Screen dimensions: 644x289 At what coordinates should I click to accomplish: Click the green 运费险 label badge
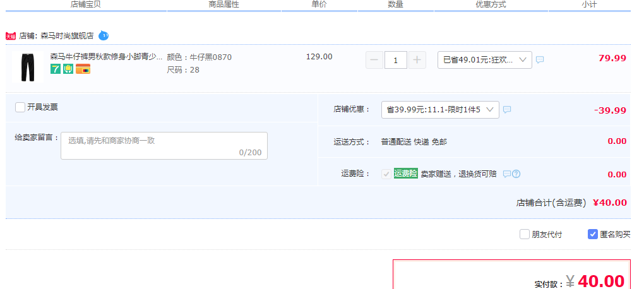point(406,174)
